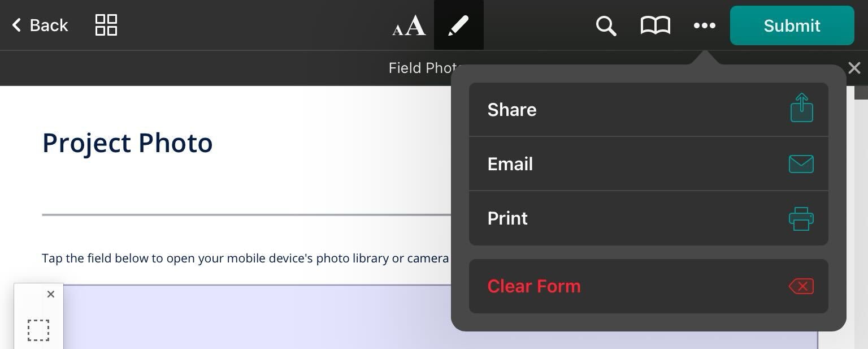Click the share arrow icon
Viewport: 868px width, 349px height.
801,108
